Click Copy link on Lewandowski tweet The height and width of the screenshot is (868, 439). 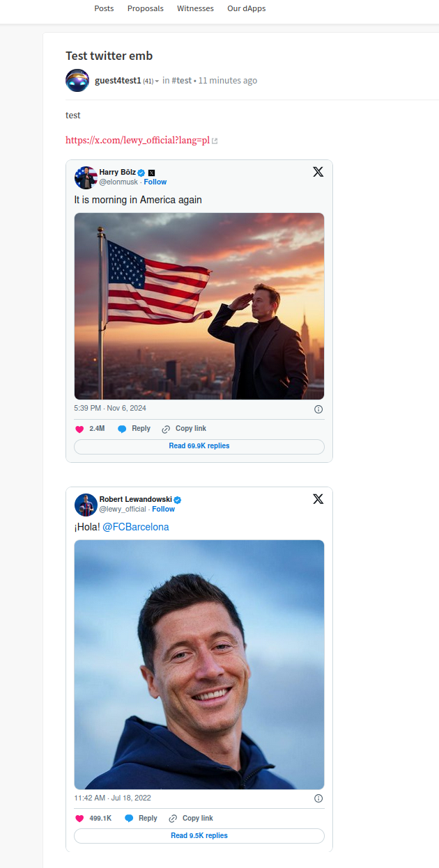click(x=191, y=819)
